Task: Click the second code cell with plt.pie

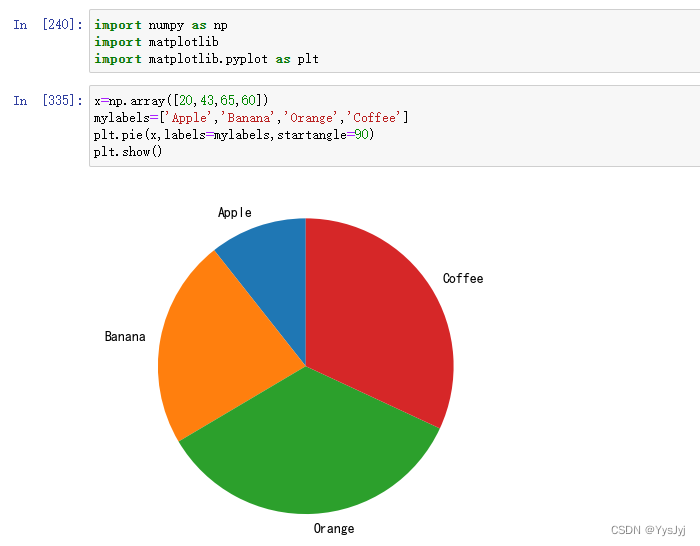Action: click(x=395, y=126)
